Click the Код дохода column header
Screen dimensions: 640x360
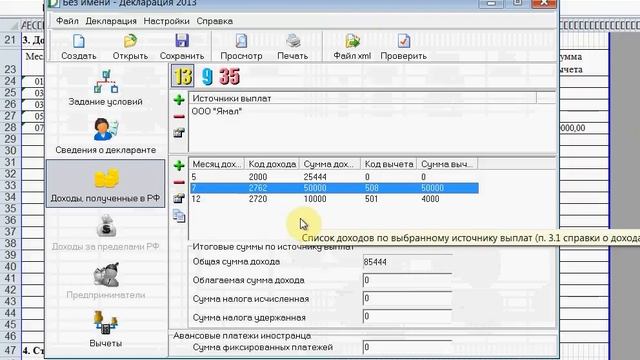[x=272, y=164]
